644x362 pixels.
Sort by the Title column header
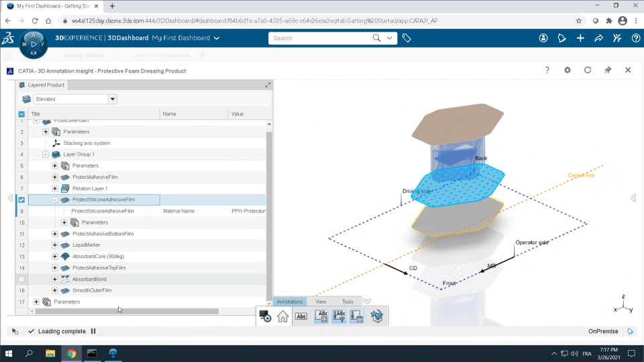click(94, 114)
